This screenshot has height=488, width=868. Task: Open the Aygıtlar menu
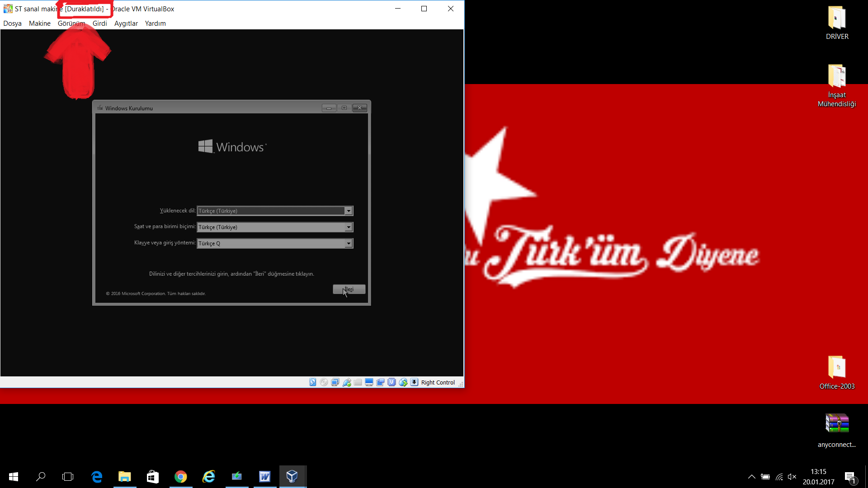[x=126, y=23]
